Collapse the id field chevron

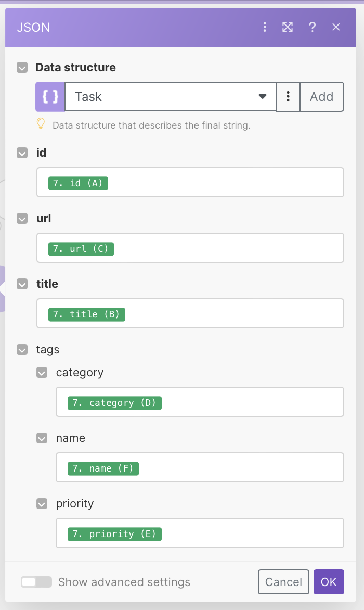click(22, 153)
